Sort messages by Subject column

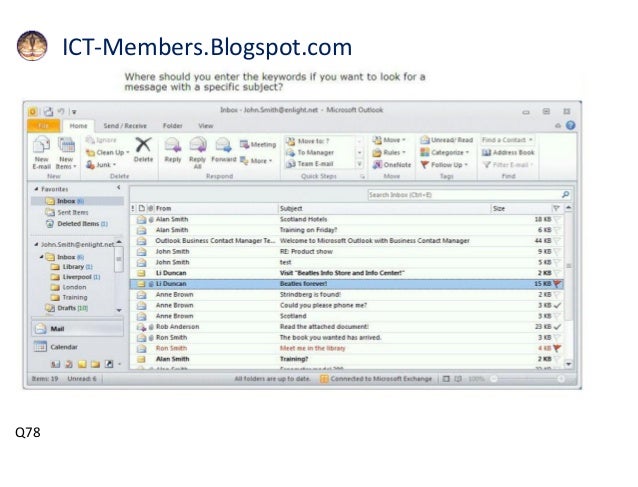[385, 208]
